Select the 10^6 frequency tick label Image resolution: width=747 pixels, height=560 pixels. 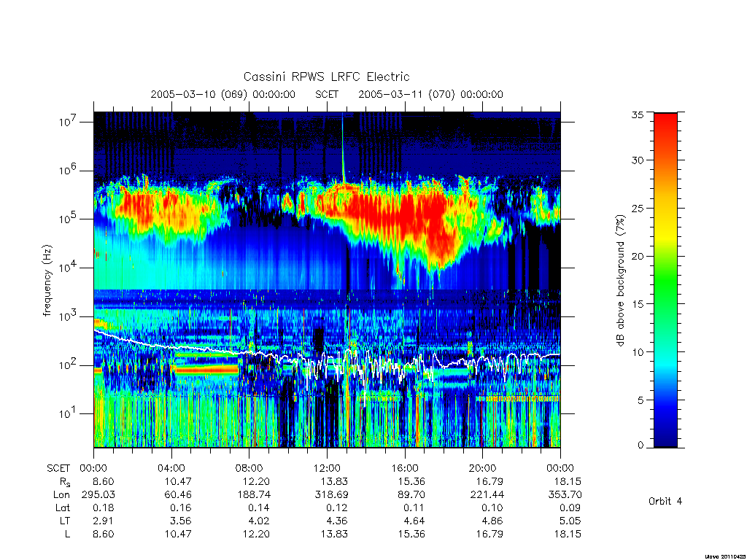(x=68, y=171)
